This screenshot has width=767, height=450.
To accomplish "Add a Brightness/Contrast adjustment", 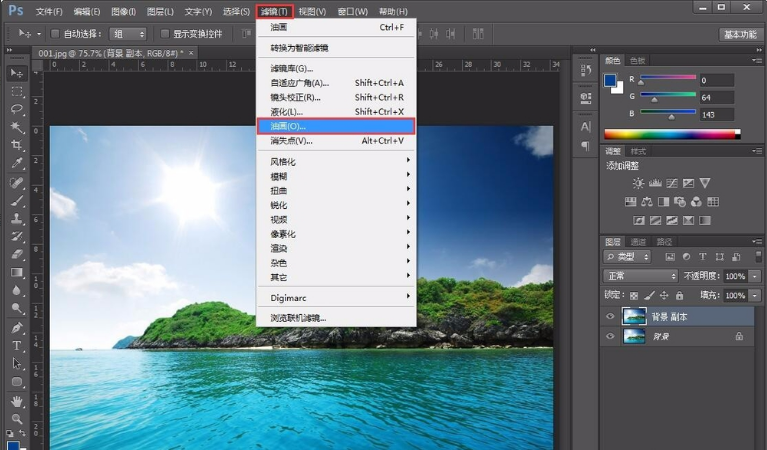I will click(x=638, y=183).
